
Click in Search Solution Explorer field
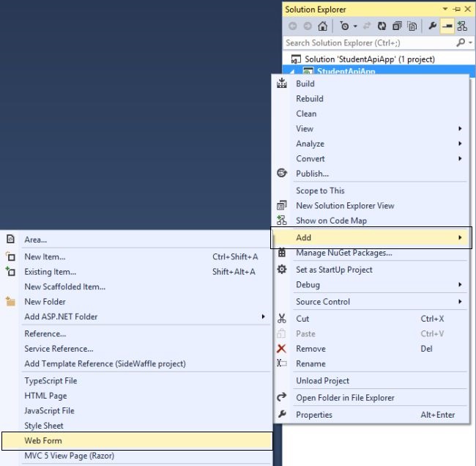point(369,42)
